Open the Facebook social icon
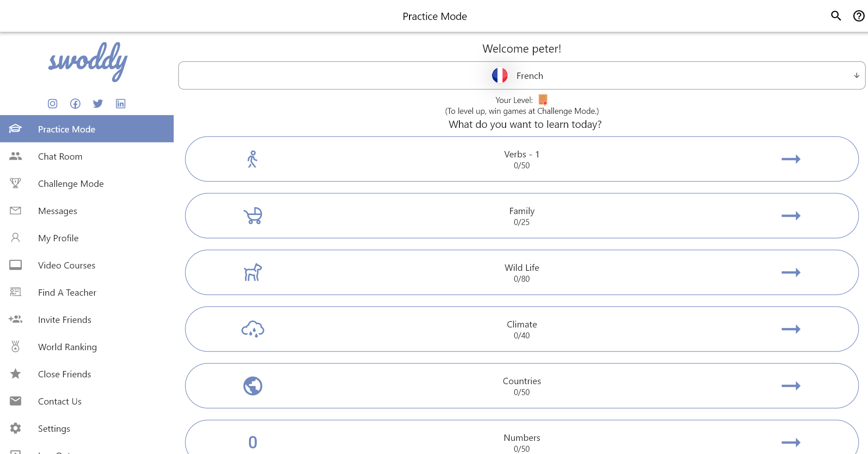Image resolution: width=868 pixels, height=454 pixels. [x=75, y=104]
